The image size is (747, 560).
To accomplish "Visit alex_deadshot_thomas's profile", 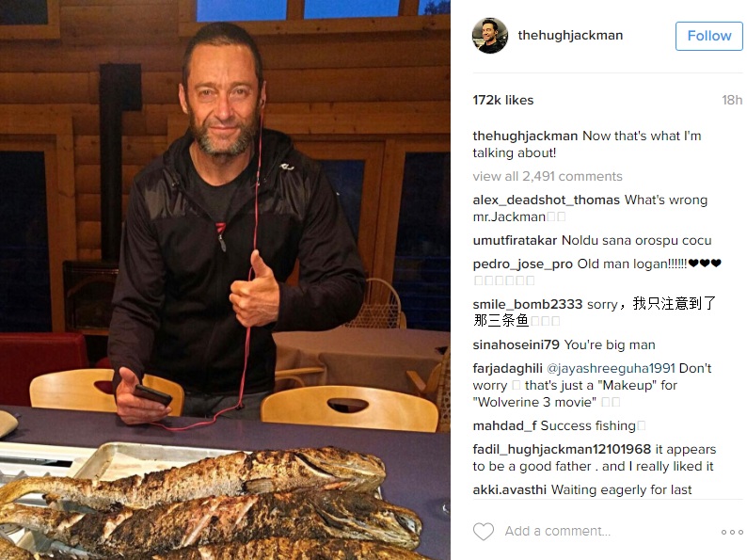I will [546, 200].
